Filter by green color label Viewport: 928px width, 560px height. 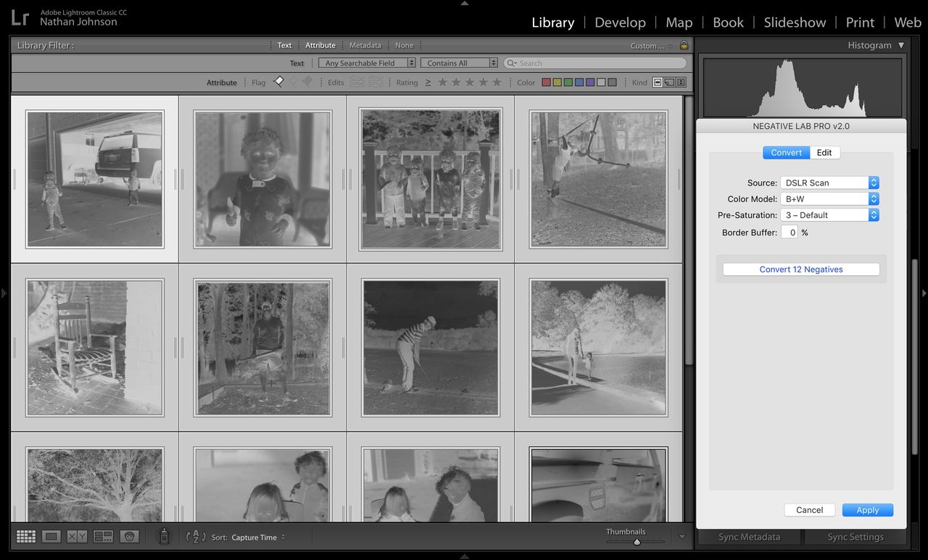click(x=568, y=83)
